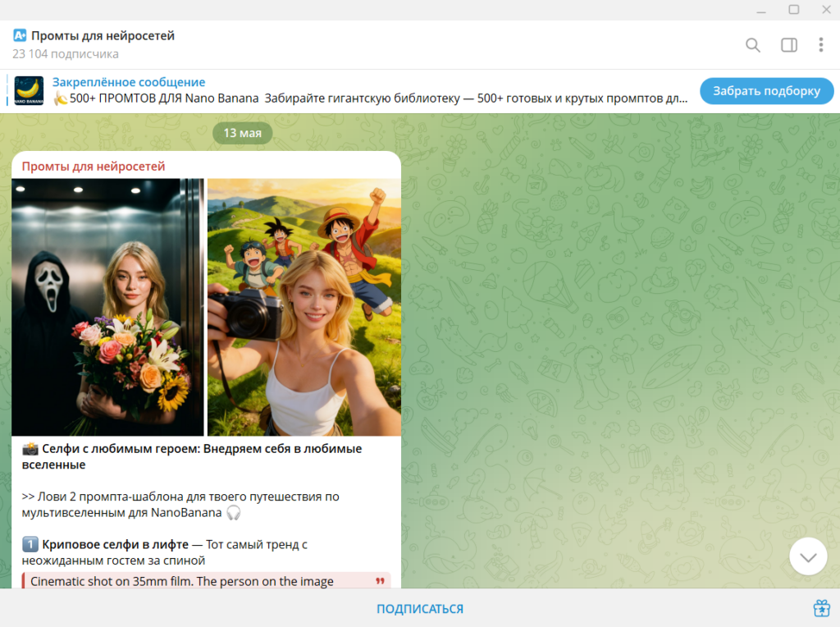The height and width of the screenshot is (627, 840).
Task: Click the quote icon in the prompt block
Action: (x=380, y=581)
